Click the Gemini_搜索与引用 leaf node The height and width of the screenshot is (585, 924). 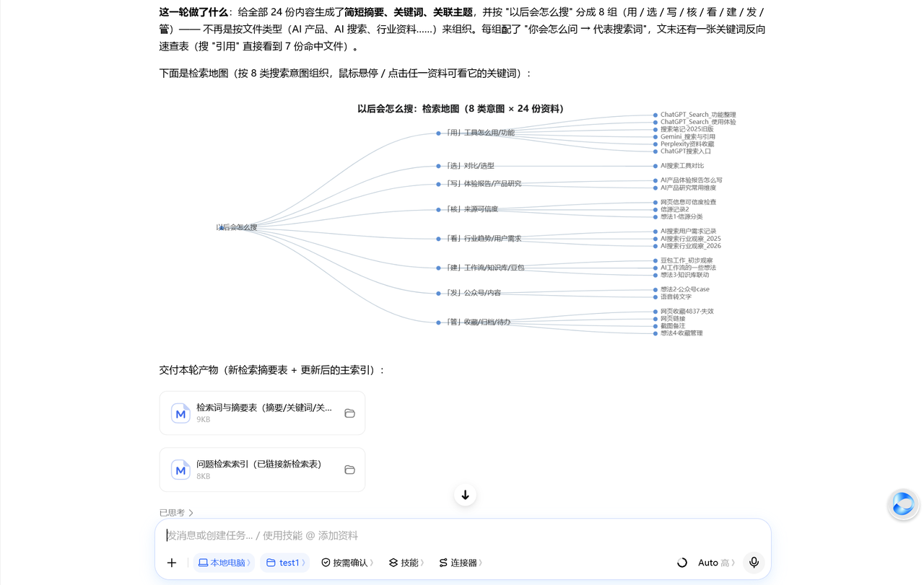(x=685, y=136)
